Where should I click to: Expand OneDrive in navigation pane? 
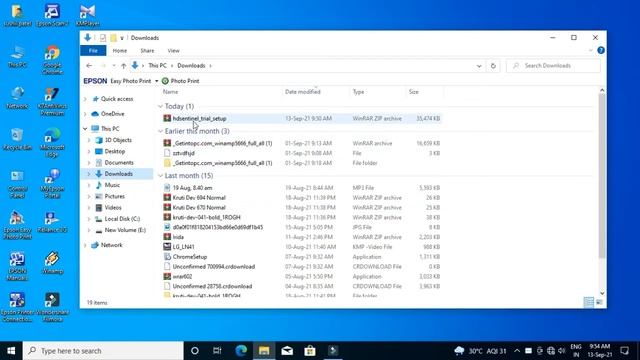pyautogui.click(x=85, y=114)
